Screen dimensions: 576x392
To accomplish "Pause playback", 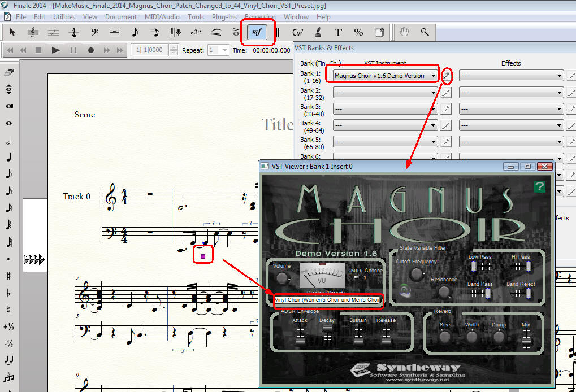I will pyautogui.click(x=73, y=50).
